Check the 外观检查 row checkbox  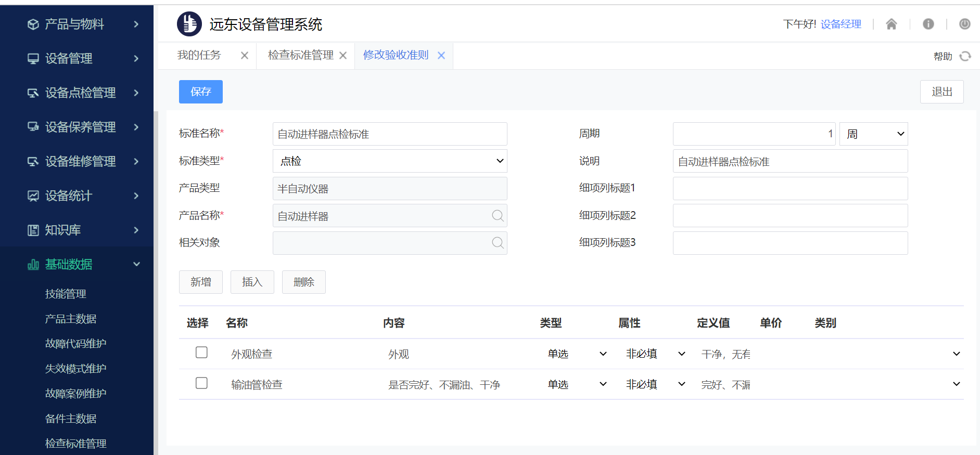pyautogui.click(x=201, y=353)
